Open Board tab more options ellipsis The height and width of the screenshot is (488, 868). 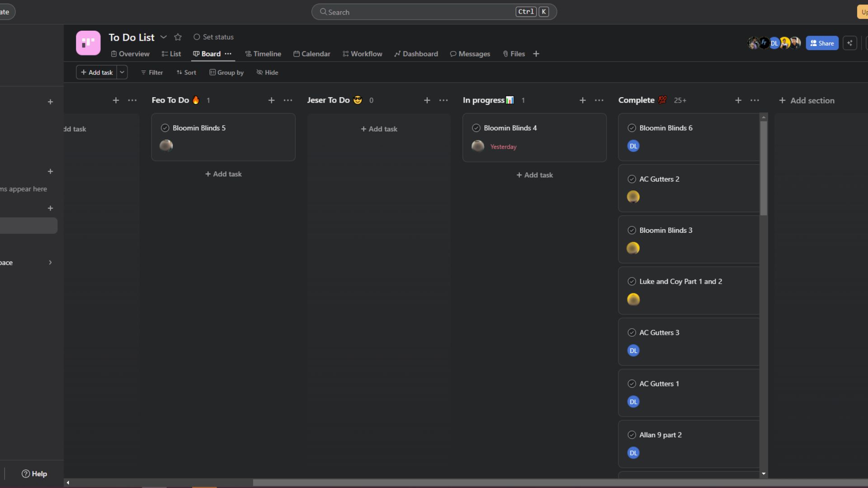click(228, 54)
